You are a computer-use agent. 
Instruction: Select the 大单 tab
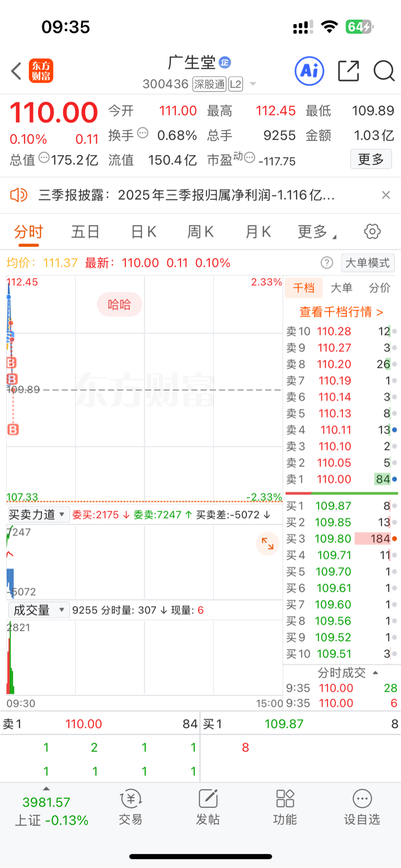(x=341, y=288)
